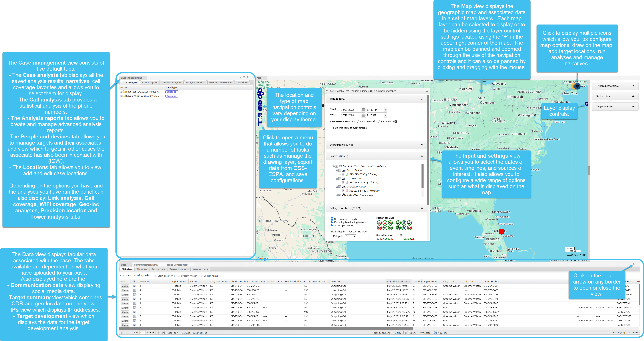Click the Page number input field
This screenshot has height=341, width=644.
(x=142, y=332)
